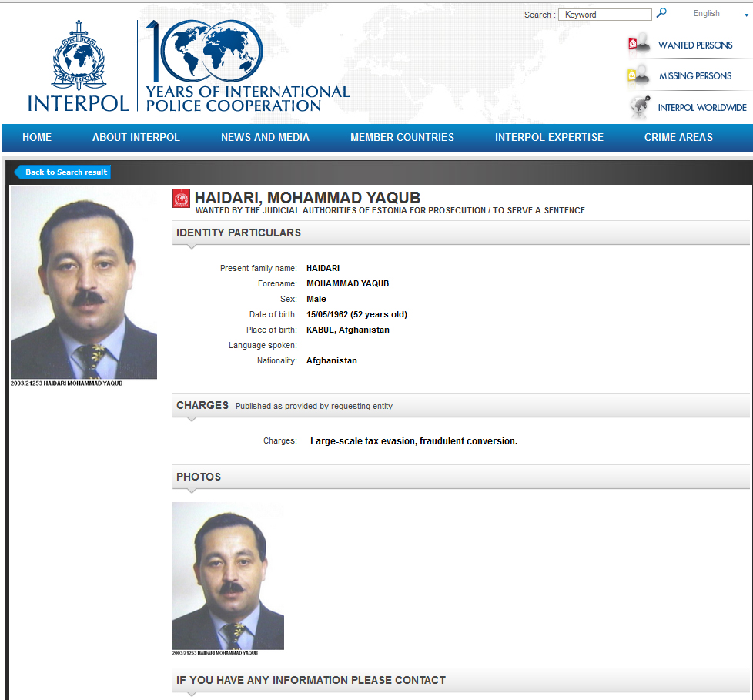The width and height of the screenshot is (753, 700).
Task: Click the magnifying glass search icon
Action: point(661,13)
